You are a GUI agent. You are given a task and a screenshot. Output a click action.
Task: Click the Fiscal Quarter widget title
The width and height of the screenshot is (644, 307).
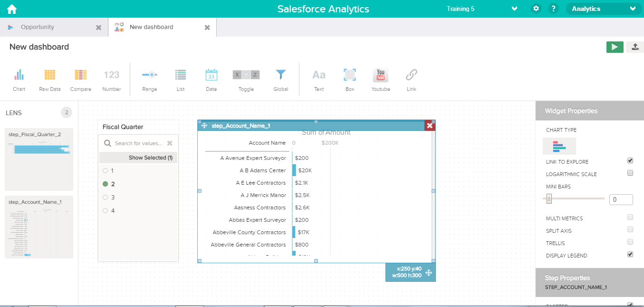(x=123, y=127)
